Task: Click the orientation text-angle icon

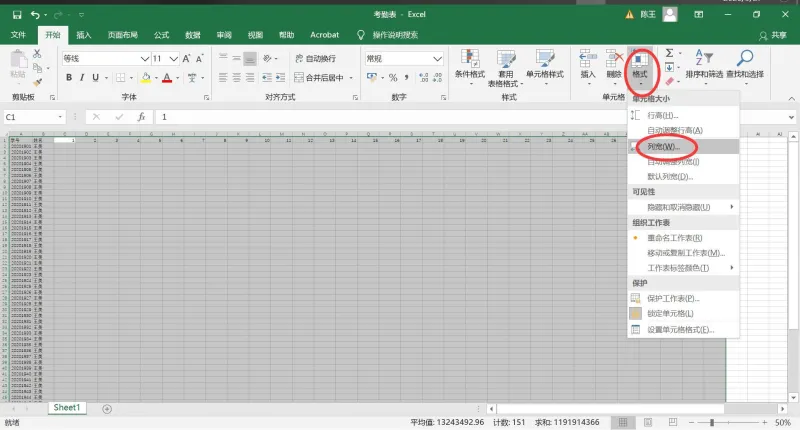Action: coord(267,59)
